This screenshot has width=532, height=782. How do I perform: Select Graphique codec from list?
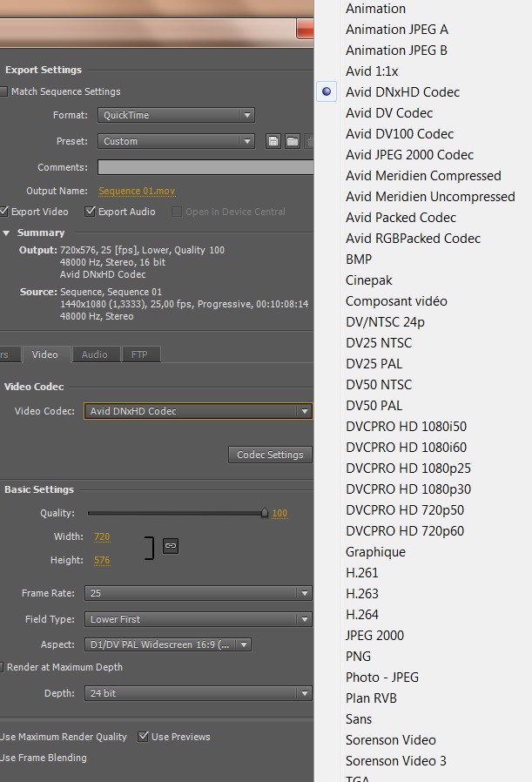tap(375, 553)
